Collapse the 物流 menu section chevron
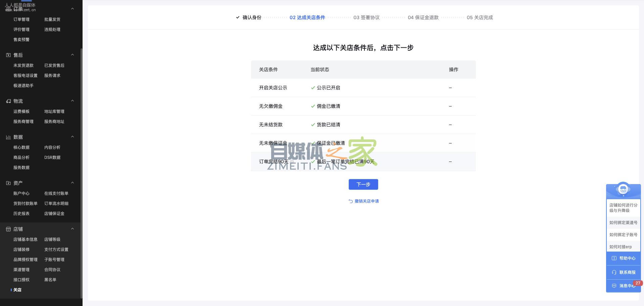The height and width of the screenshot is (306, 644). point(72,101)
